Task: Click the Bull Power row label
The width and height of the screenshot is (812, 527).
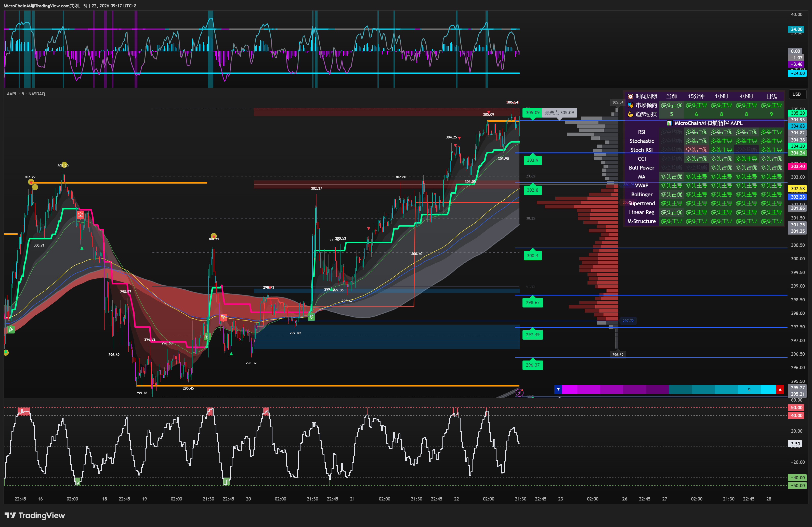Action: (x=641, y=168)
